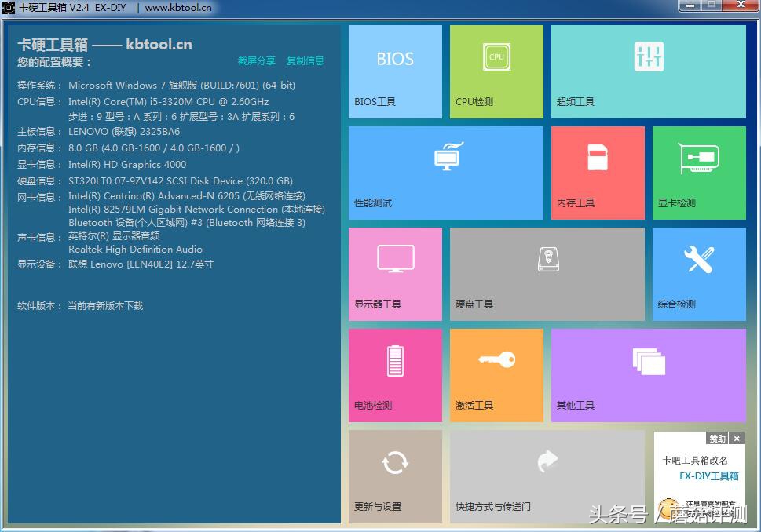761x532 pixels.
Task: Run 显卡检测 (Graphics Card Detection)
Action: 698,173
